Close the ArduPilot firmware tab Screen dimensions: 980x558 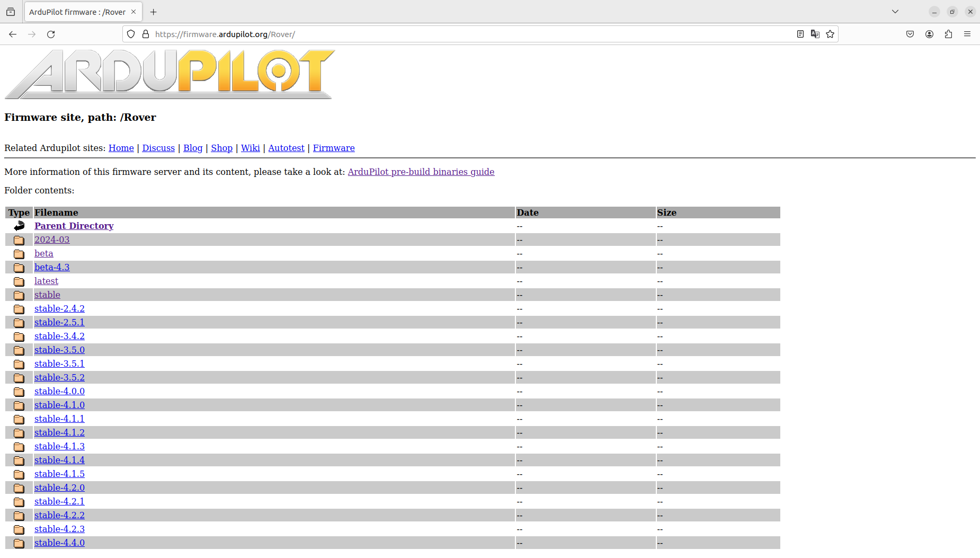point(133,12)
